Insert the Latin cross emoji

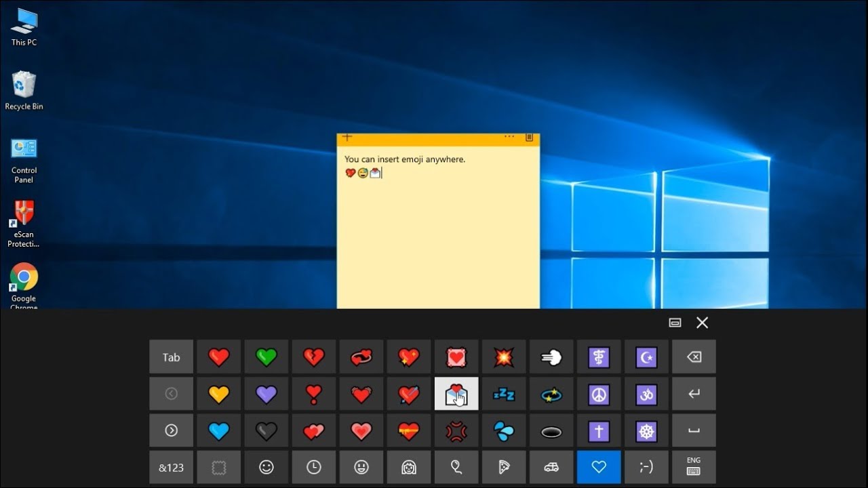(x=598, y=430)
